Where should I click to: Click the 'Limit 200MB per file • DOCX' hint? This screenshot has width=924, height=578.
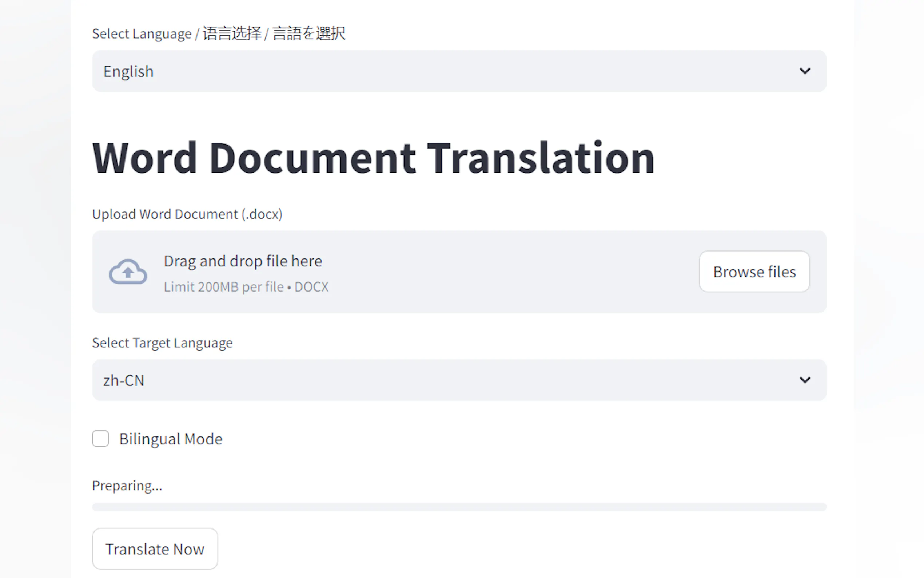(246, 287)
